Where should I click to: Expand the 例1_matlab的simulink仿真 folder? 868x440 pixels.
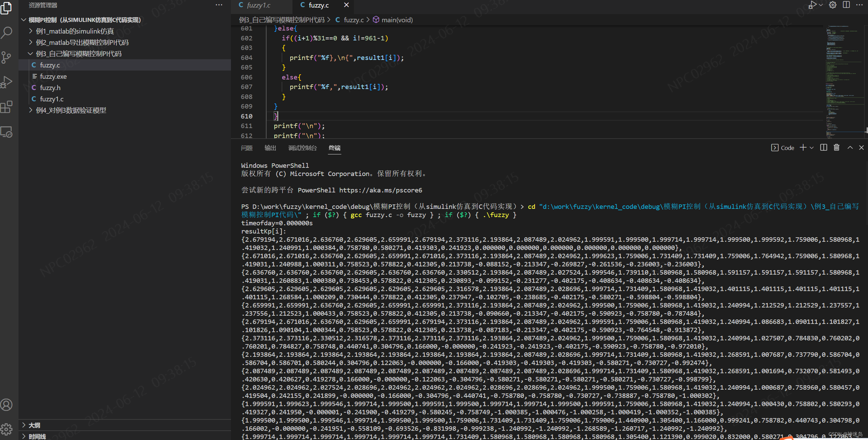point(75,31)
